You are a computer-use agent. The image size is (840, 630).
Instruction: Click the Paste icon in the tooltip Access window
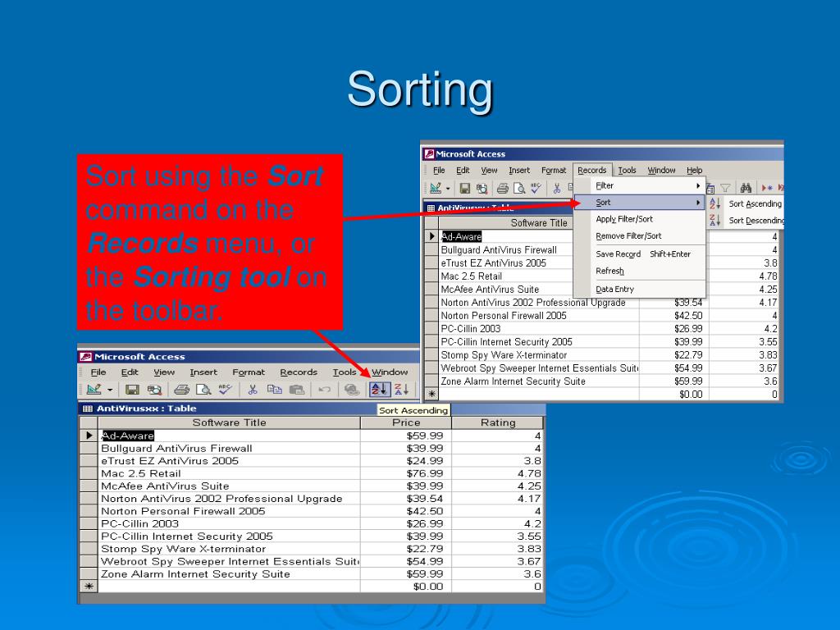tap(296, 390)
